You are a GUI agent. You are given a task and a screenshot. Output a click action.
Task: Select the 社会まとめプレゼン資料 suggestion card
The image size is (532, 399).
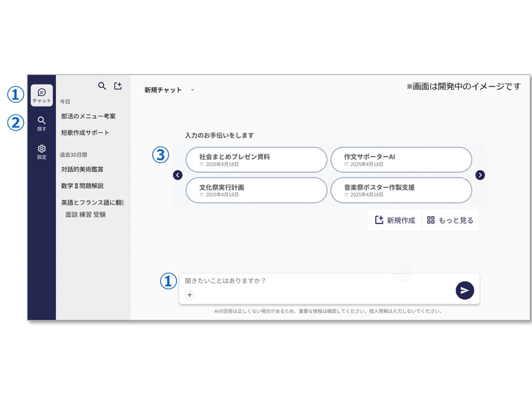[x=256, y=160]
